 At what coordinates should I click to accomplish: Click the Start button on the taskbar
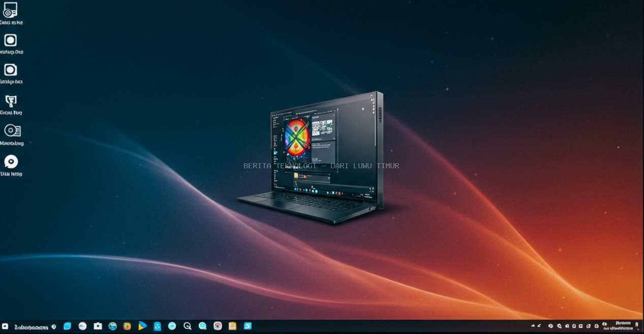5,326
